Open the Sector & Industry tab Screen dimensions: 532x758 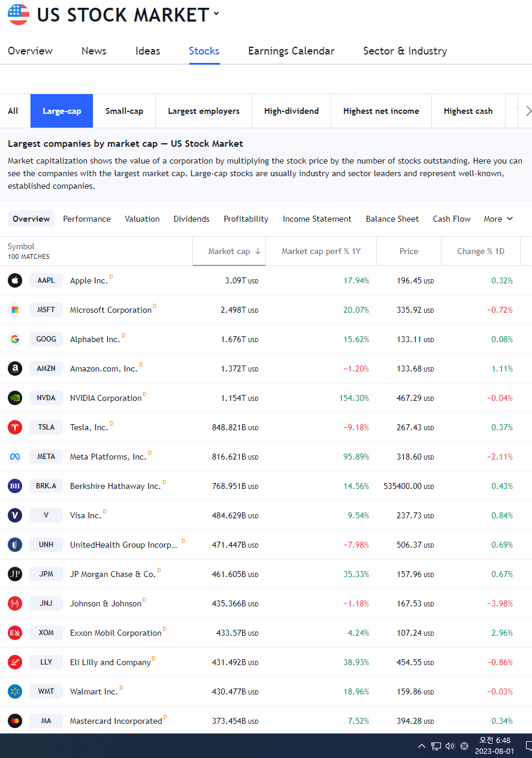(405, 51)
